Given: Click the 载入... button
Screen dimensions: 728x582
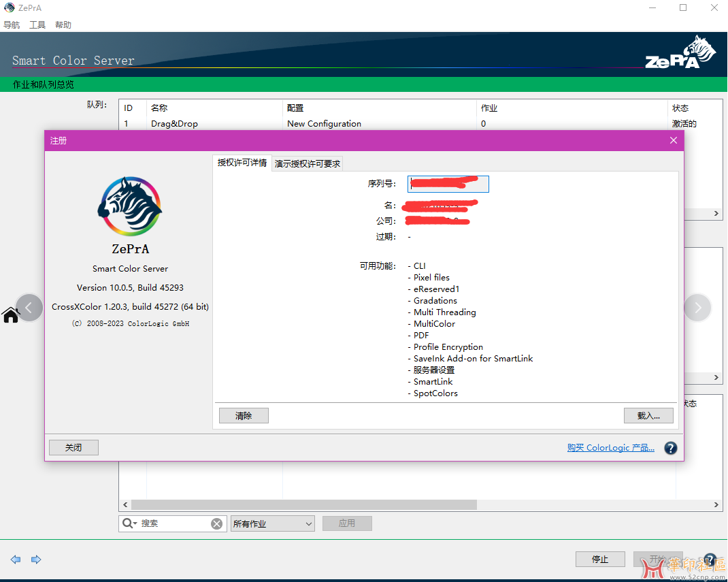Looking at the screenshot, I should tap(648, 416).
